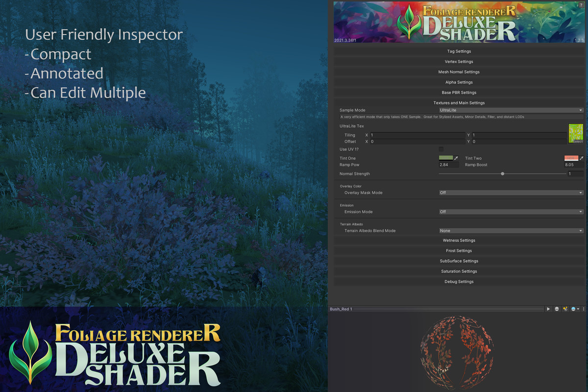
Task: Play the Bush_Red 1 material preview
Action: [x=548, y=309]
